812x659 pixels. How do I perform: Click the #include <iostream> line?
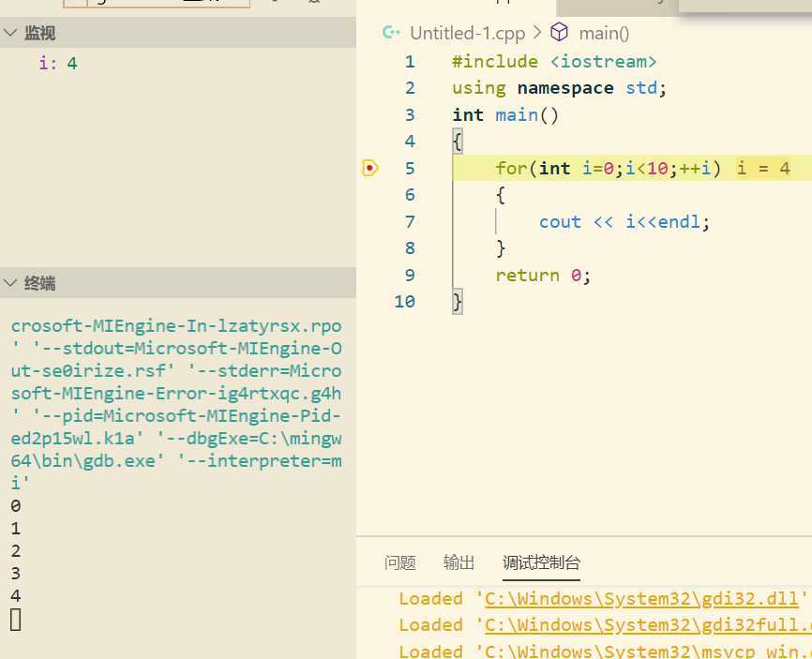[554, 62]
